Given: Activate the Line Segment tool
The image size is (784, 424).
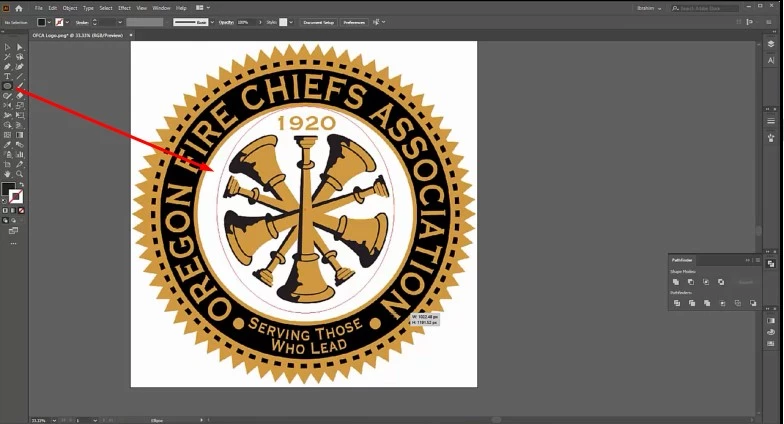Looking at the screenshot, I should pyautogui.click(x=20, y=76).
